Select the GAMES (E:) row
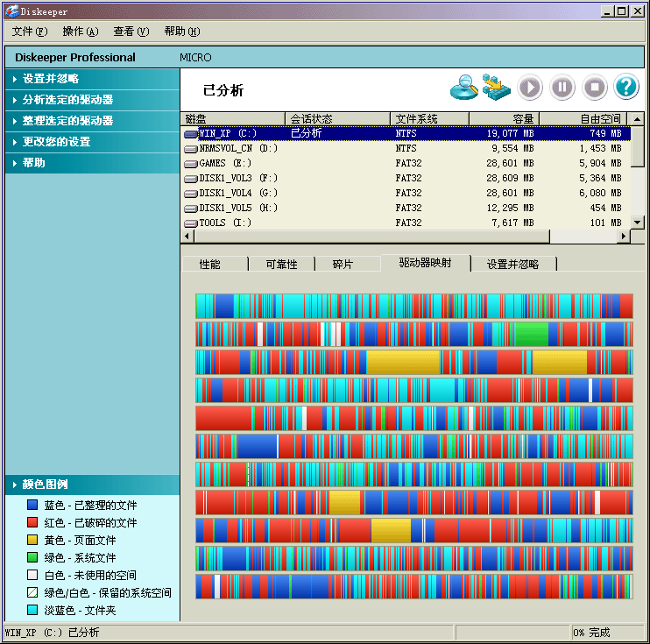Viewport: 650px width, 644px height. tap(406, 163)
